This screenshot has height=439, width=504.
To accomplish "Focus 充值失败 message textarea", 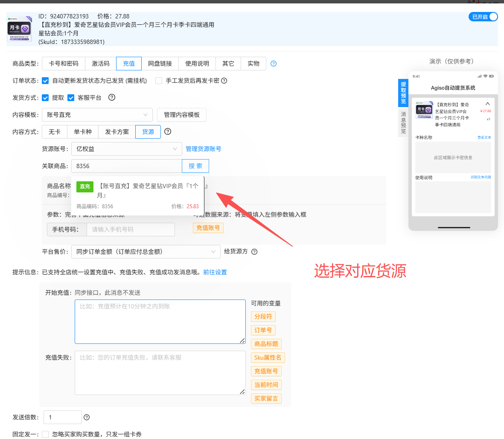I will [160, 373].
